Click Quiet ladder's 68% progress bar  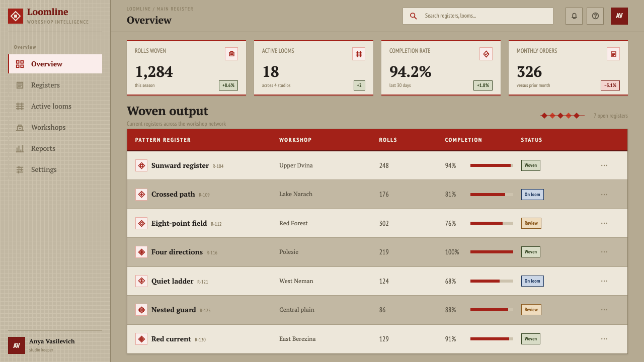[x=492, y=281]
